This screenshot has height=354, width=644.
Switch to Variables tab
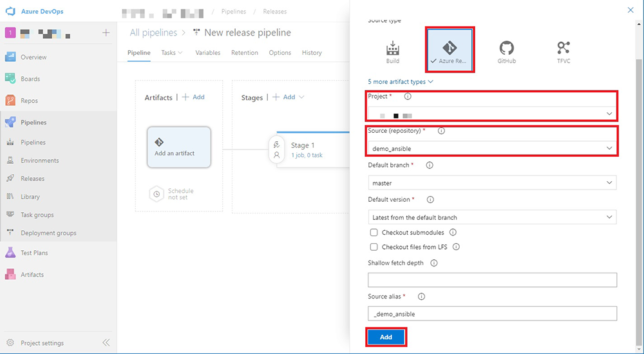click(x=208, y=53)
